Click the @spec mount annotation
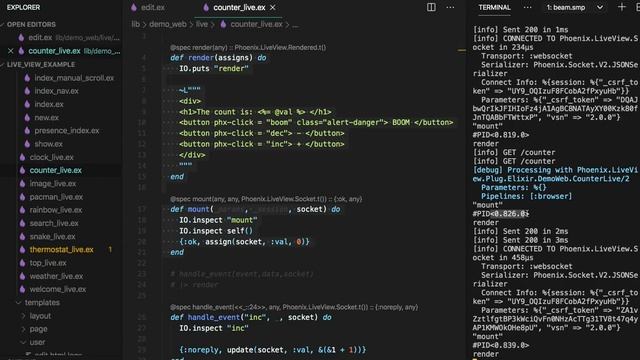The image size is (640, 360). click(x=266, y=199)
